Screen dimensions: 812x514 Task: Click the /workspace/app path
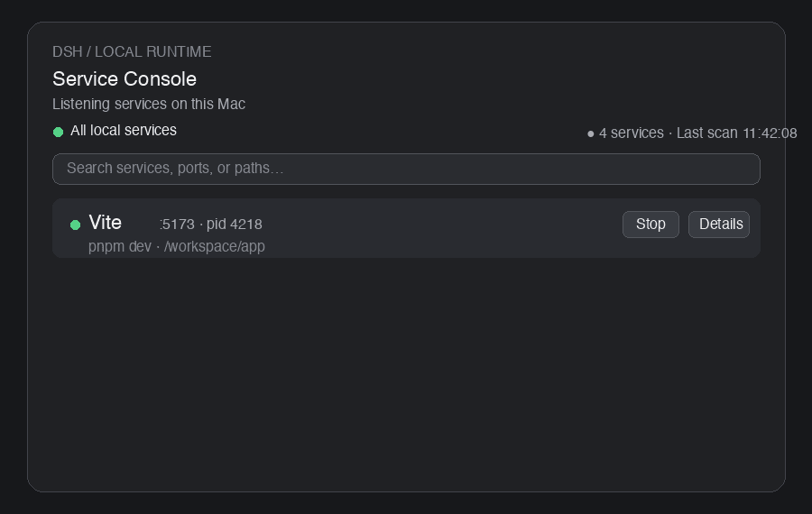pyautogui.click(x=215, y=246)
